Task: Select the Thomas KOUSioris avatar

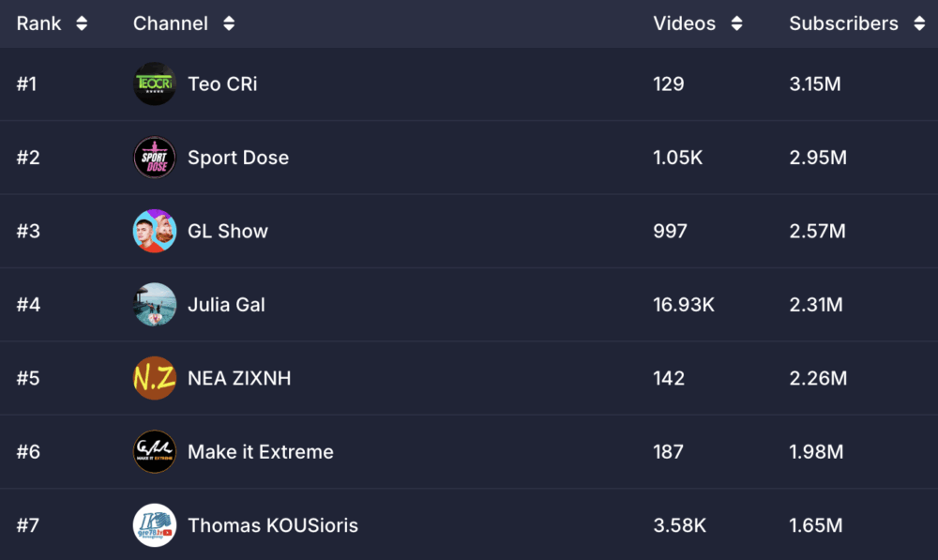Action: coord(155,525)
